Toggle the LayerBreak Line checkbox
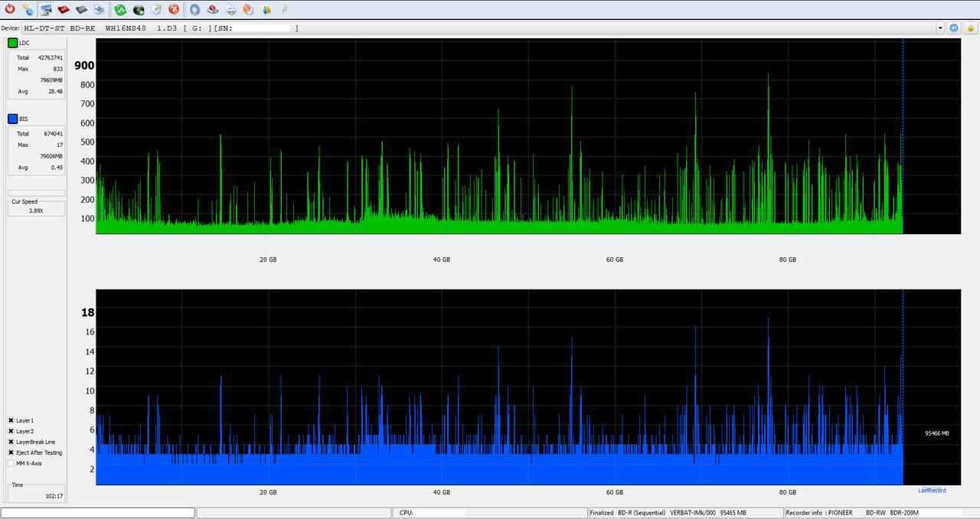 tap(11, 442)
